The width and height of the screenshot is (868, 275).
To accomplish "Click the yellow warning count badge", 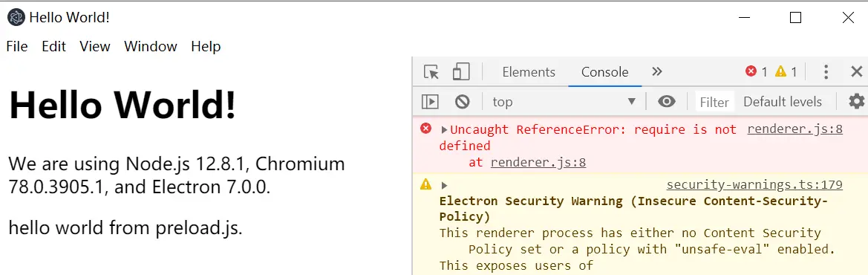I will click(786, 71).
